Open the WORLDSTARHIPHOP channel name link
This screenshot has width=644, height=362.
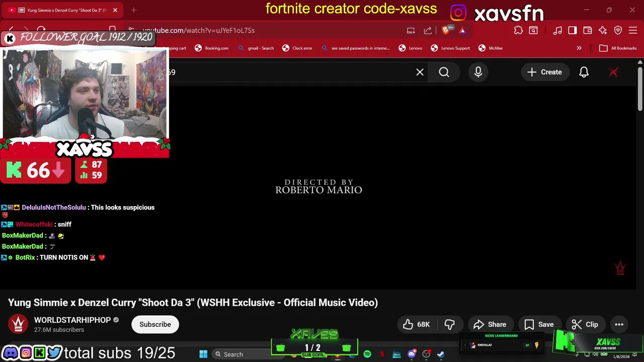72,320
